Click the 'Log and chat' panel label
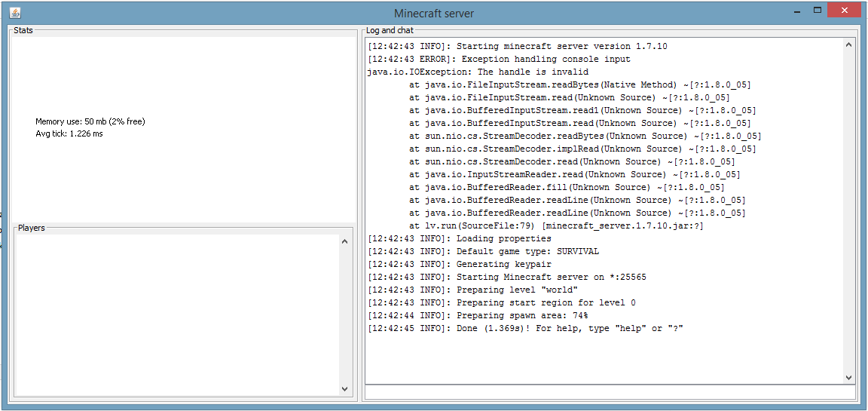 pos(390,30)
